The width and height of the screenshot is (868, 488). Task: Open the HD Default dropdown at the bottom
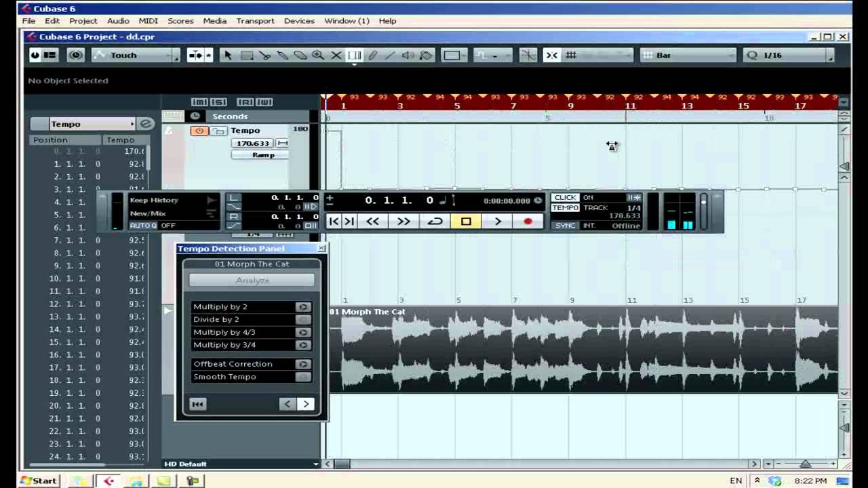click(241, 464)
